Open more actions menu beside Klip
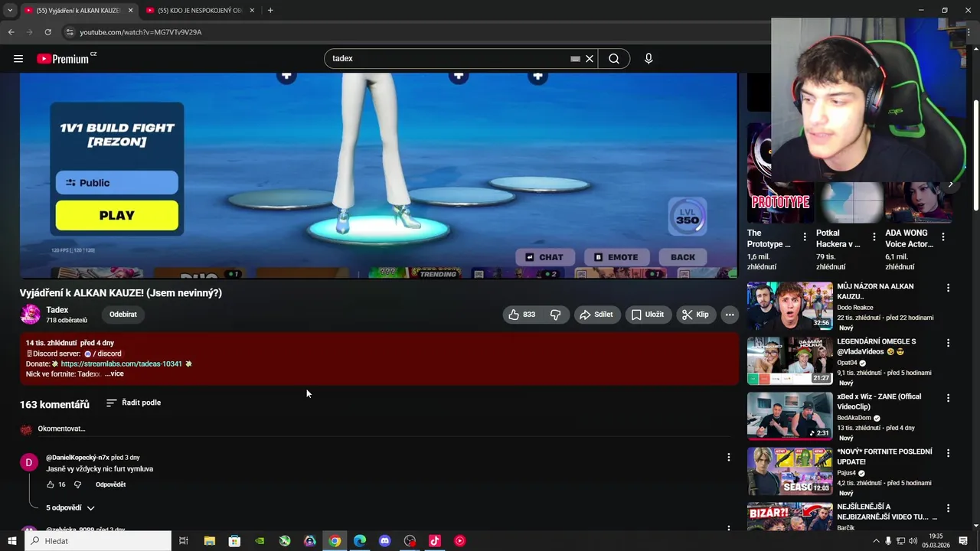 pyautogui.click(x=730, y=315)
